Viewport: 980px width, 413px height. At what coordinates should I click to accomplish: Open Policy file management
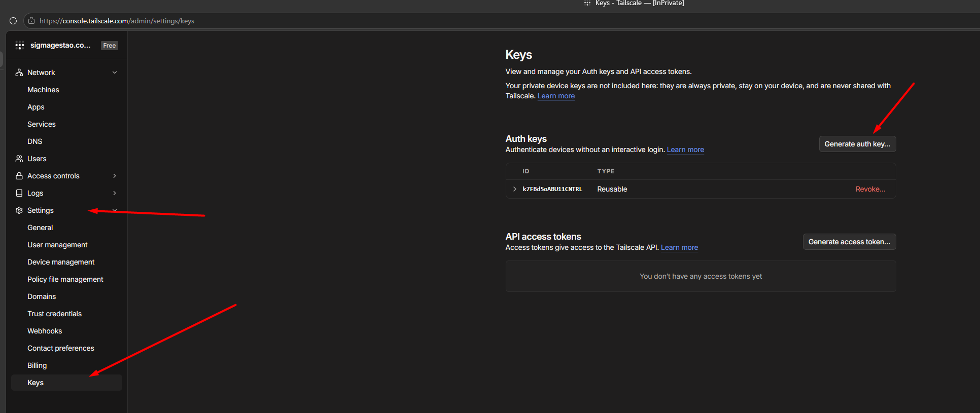[65, 279]
